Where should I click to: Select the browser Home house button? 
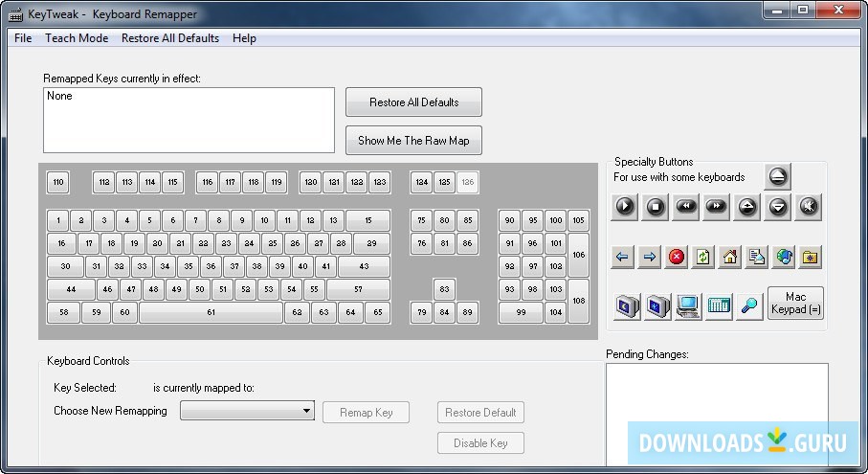pos(730,257)
